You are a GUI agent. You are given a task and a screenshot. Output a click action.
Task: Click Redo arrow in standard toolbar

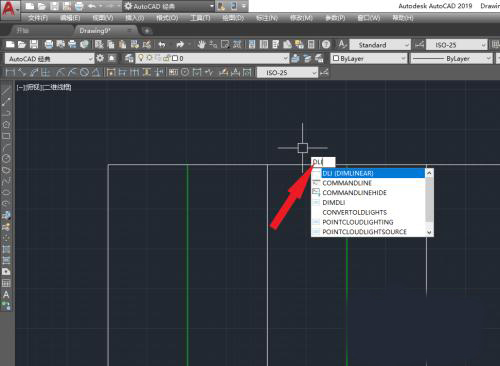[180, 44]
